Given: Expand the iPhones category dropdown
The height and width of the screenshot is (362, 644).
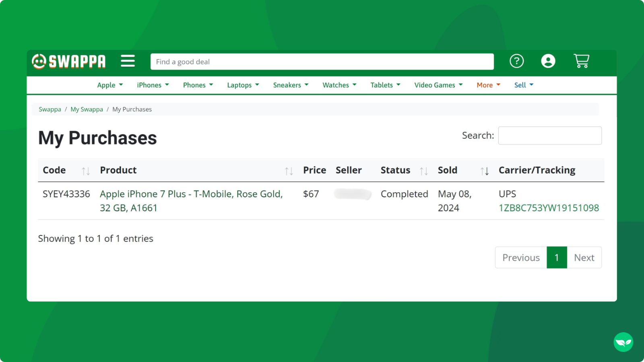Looking at the screenshot, I should pos(153,85).
